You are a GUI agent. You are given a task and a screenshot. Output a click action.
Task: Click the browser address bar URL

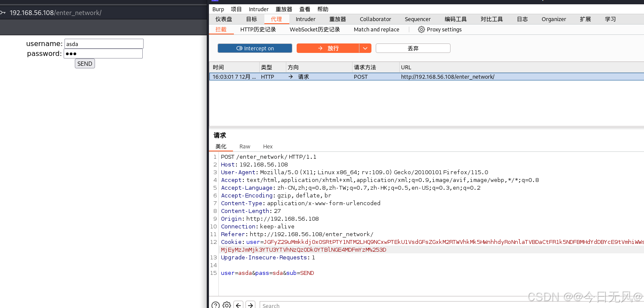click(55, 13)
